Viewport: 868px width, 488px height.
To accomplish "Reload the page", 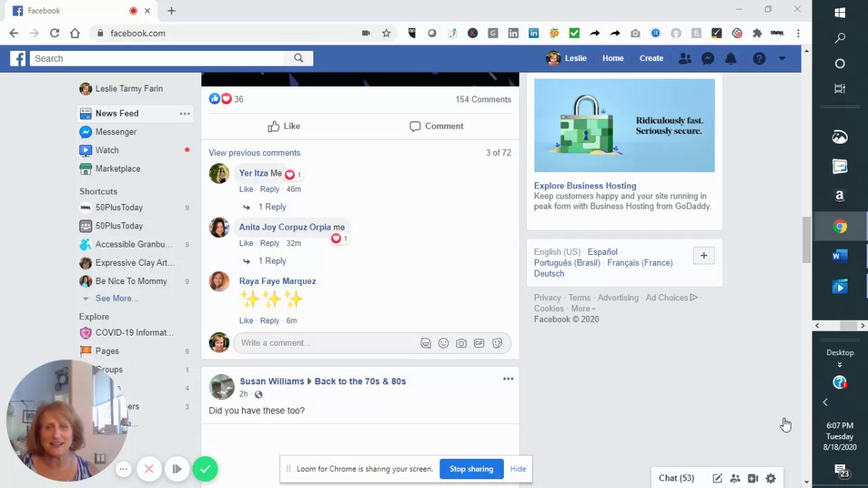I will (54, 33).
